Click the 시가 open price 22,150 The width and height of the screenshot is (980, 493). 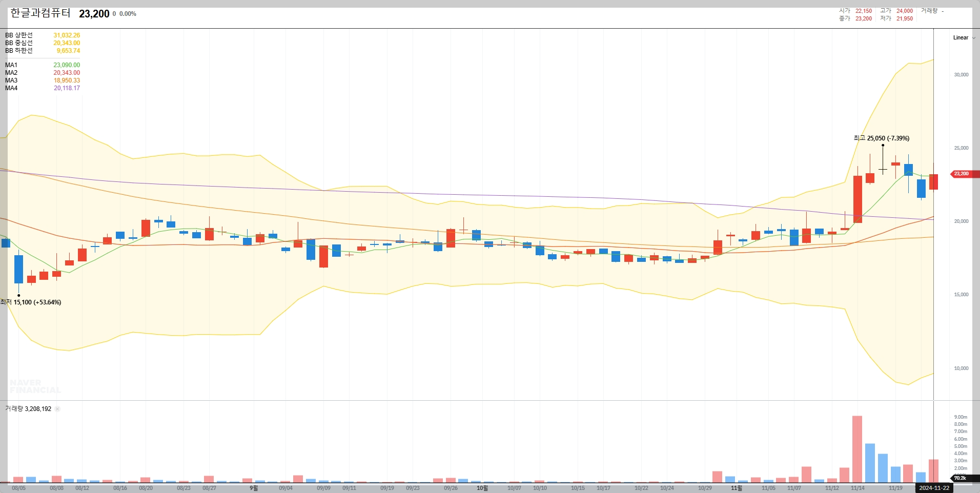click(863, 11)
